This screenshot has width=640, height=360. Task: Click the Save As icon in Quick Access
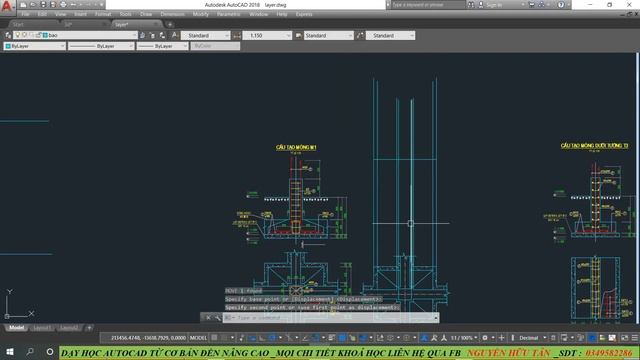[53, 5]
